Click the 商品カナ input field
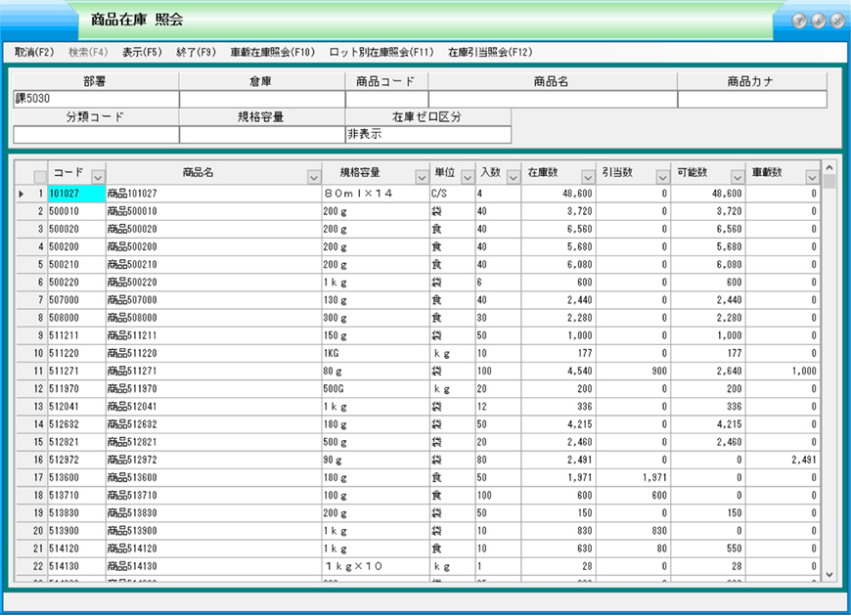The image size is (851, 616). pyautogui.click(x=752, y=99)
